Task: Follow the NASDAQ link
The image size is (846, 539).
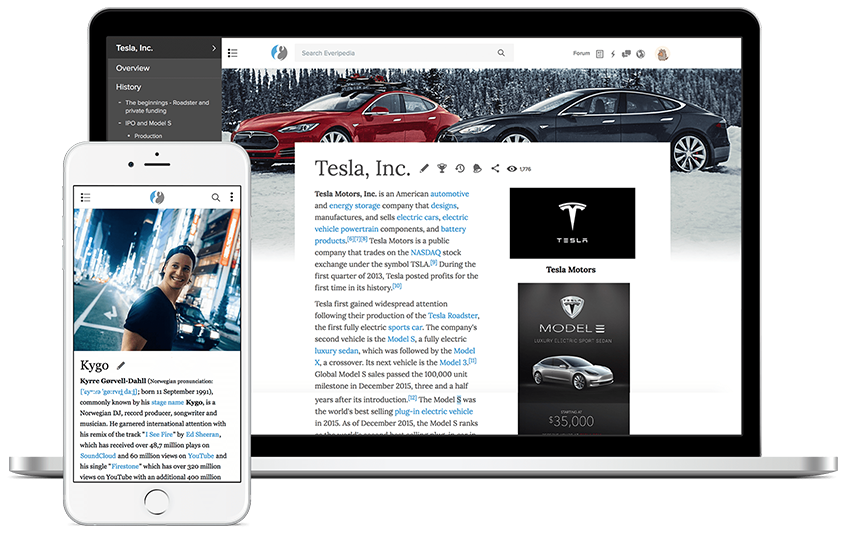Action: point(426,253)
